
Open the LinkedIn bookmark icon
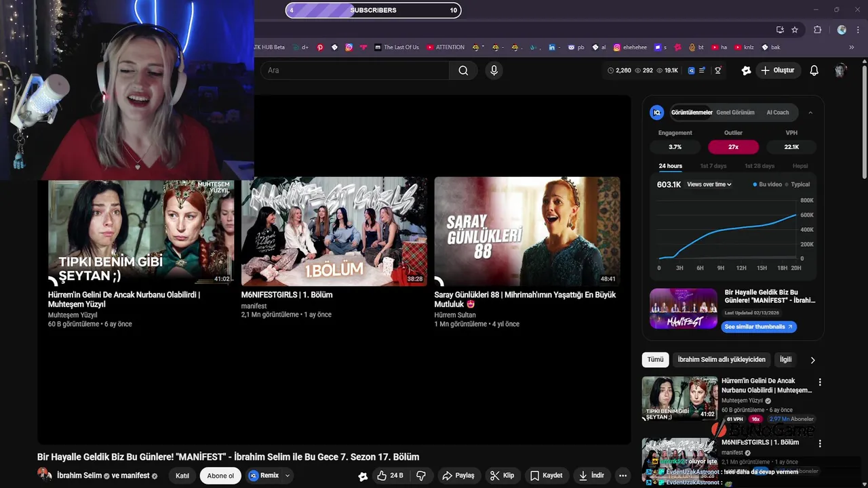pos(552,47)
